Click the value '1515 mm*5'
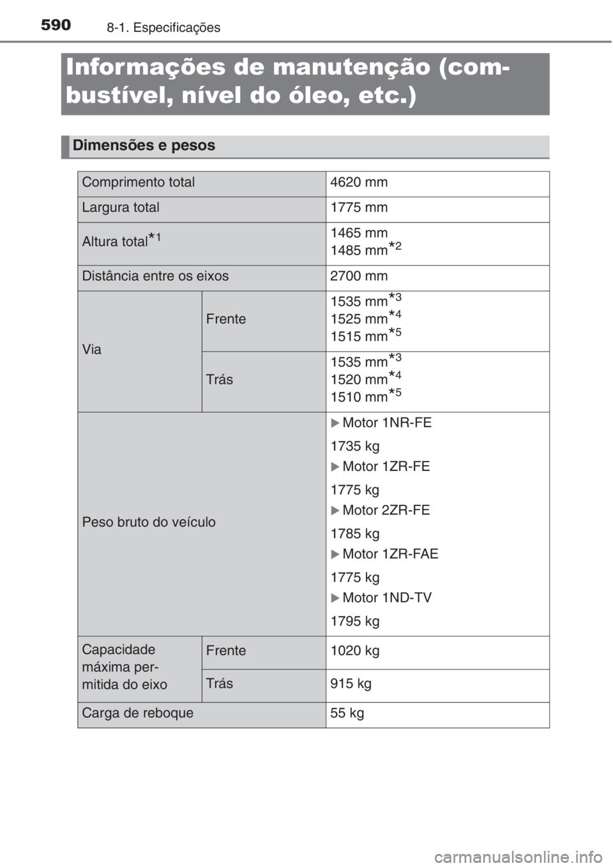Image resolution: width=613 pixels, height=868 pixels. (366, 335)
